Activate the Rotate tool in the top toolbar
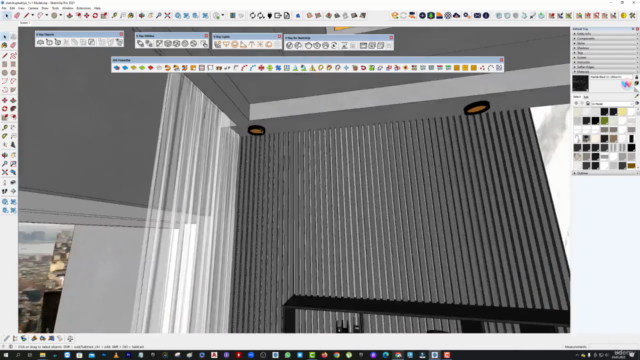Viewport: 640px width, 360px height. point(95,16)
